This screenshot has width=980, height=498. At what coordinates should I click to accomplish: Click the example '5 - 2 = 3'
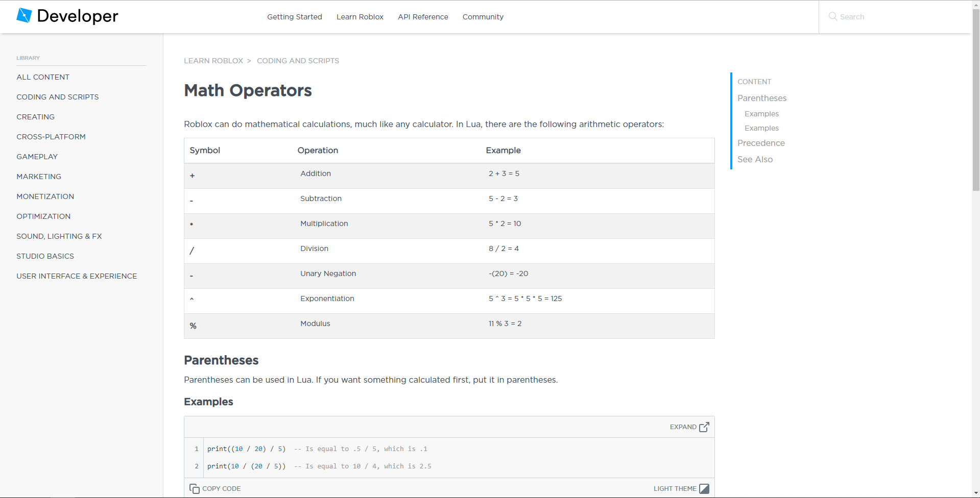pyautogui.click(x=503, y=198)
